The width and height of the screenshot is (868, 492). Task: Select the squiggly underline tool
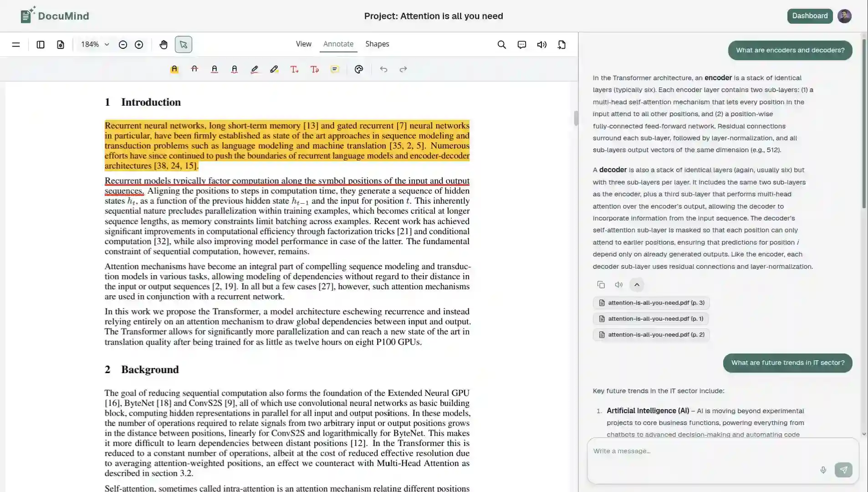pos(235,69)
